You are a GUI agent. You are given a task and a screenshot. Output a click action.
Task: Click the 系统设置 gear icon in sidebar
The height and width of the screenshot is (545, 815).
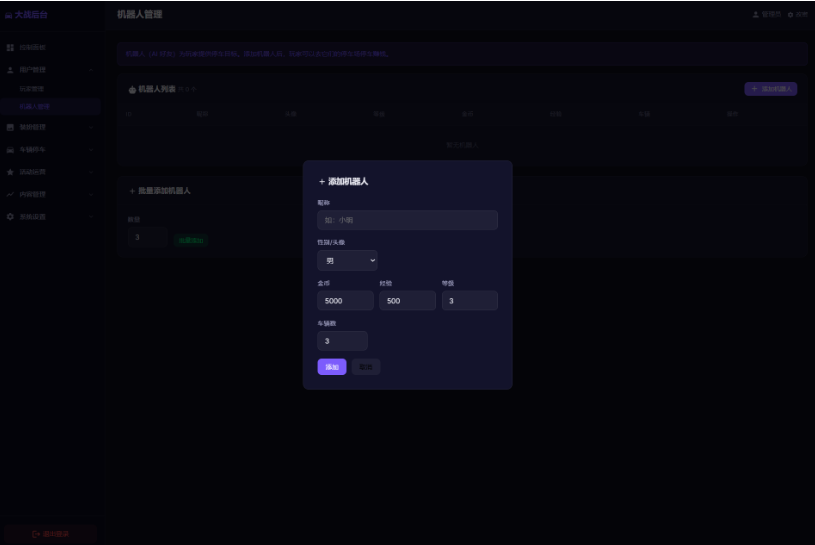pyautogui.click(x=10, y=217)
